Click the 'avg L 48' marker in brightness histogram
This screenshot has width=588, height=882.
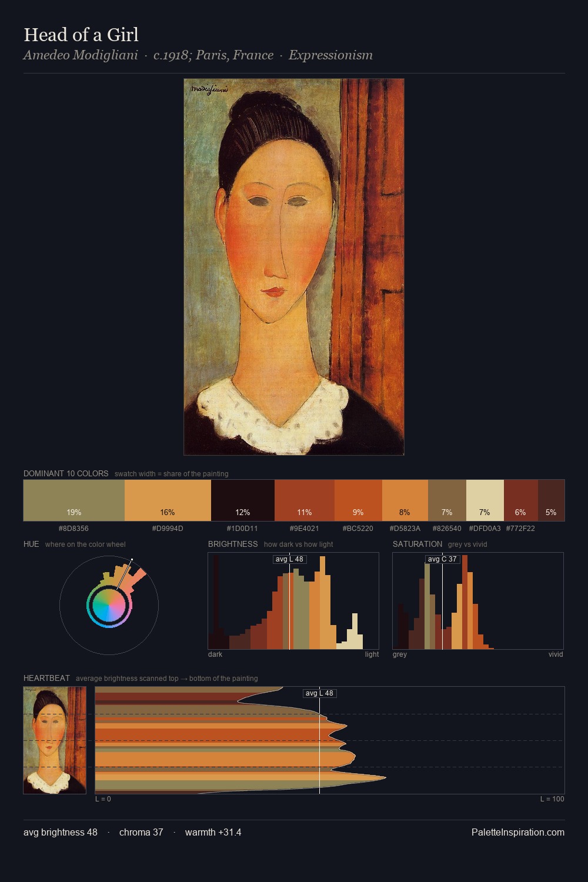click(x=290, y=559)
